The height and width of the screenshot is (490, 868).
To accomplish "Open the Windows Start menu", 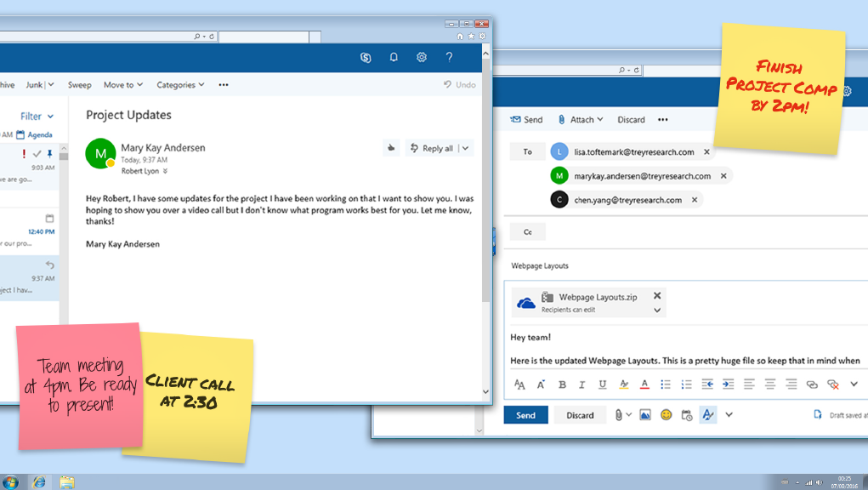I will 10,481.
